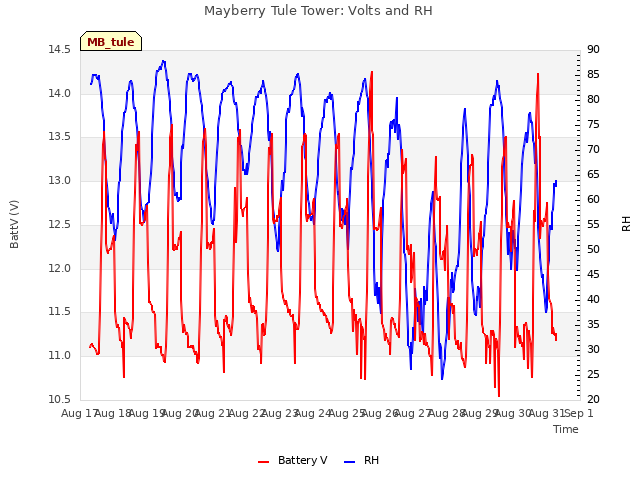
Task: Click the red Battery V legend swatch
Action: click(x=264, y=461)
